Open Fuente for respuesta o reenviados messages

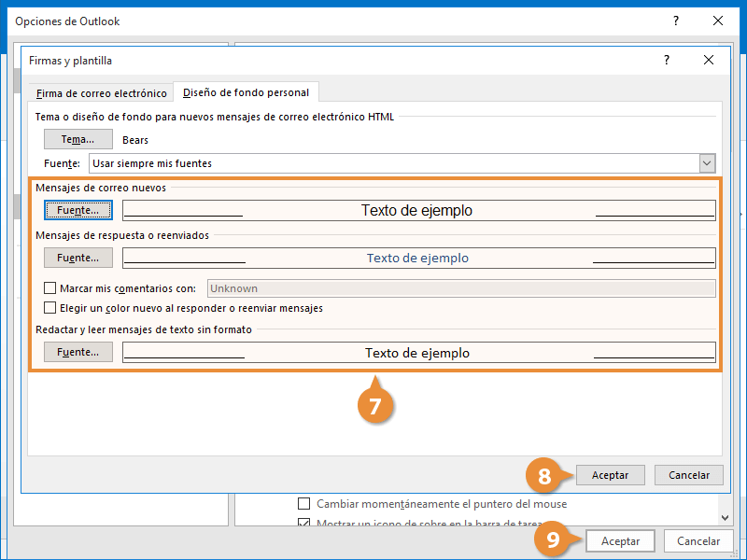click(78, 258)
